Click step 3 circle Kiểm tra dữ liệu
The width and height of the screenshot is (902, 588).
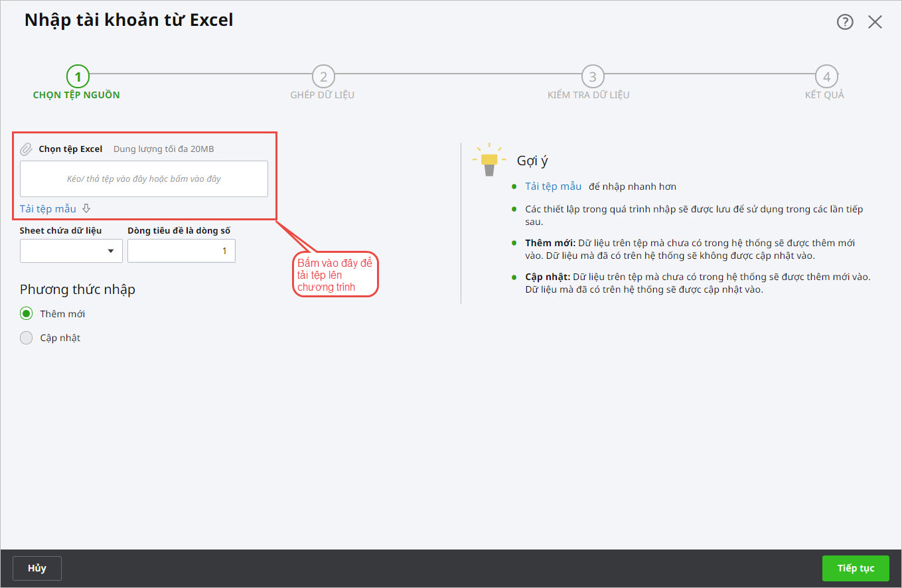coord(593,76)
